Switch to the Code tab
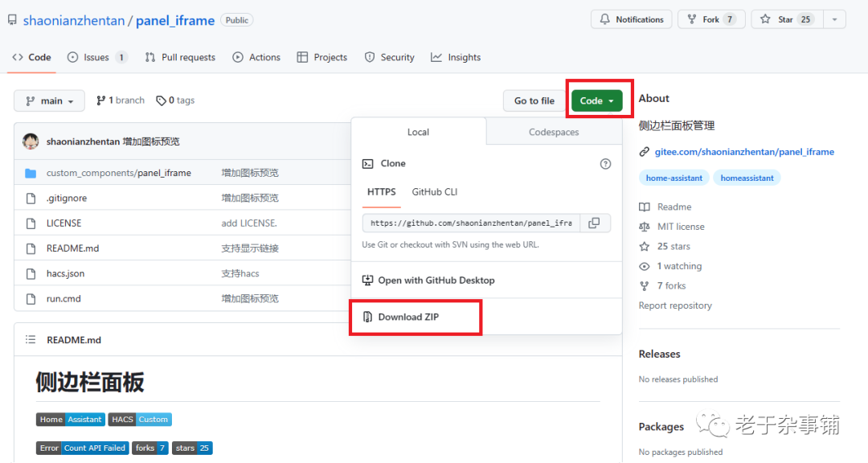 coord(31,57)
